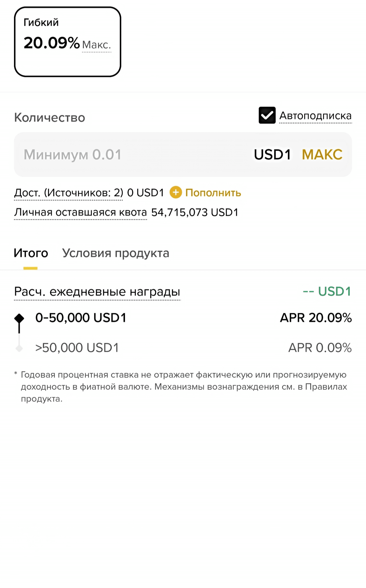The image size is (366, 588).
Task: Tap the -- USD1 estimated rewards value
Action: click(327, 291)
